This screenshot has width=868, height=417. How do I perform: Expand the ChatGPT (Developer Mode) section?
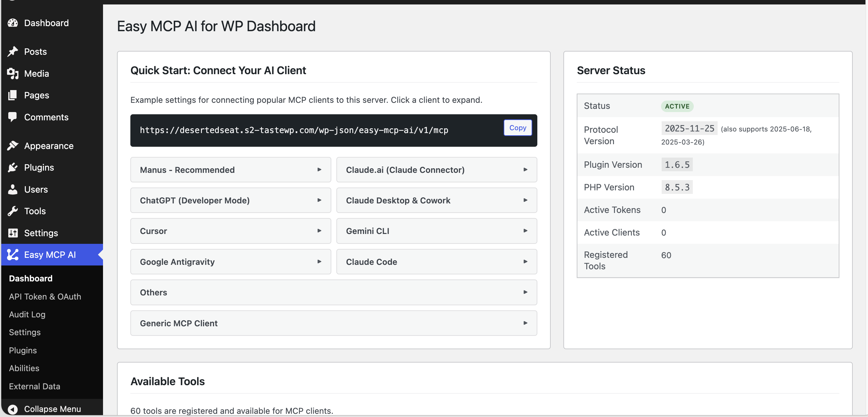coord(231,201)
